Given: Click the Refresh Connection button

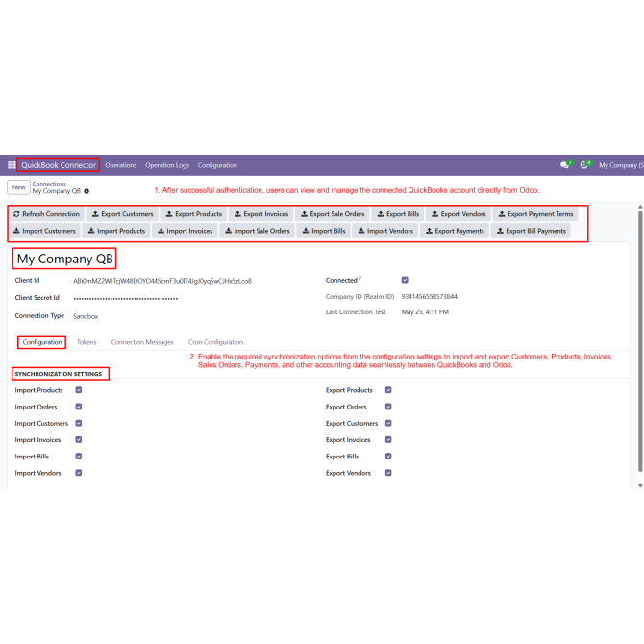Looking at the screenshot, I should pos(46,214).
